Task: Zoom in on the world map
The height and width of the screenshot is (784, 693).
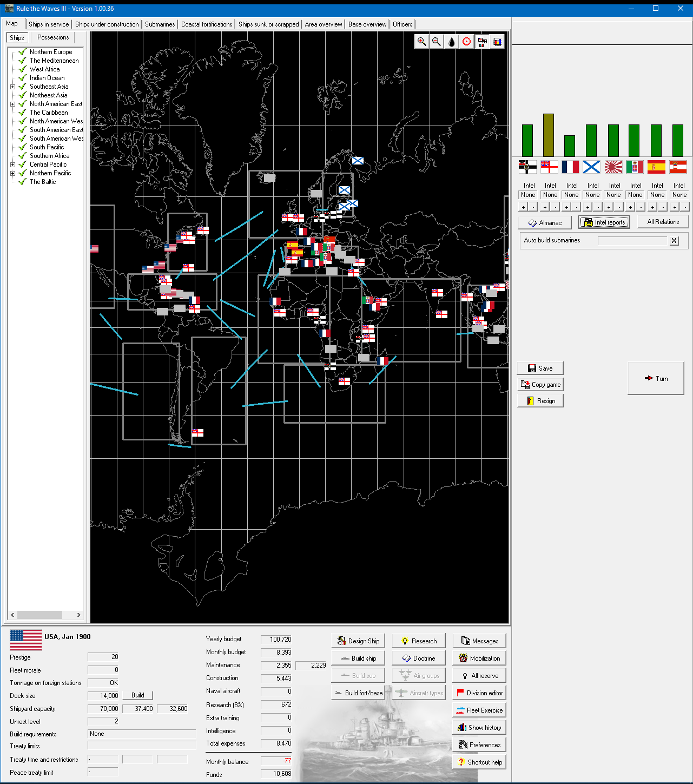Action: (x=421, y=42)
